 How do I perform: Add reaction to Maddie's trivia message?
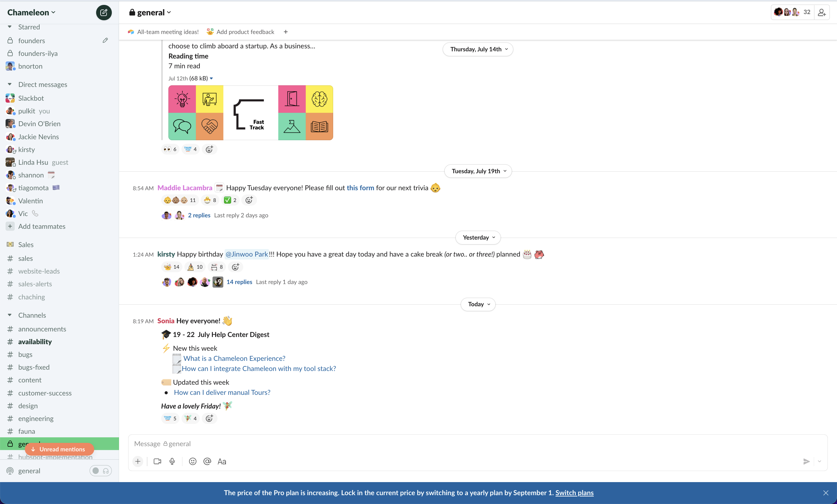pyautogui.click(x=249, y=200)
